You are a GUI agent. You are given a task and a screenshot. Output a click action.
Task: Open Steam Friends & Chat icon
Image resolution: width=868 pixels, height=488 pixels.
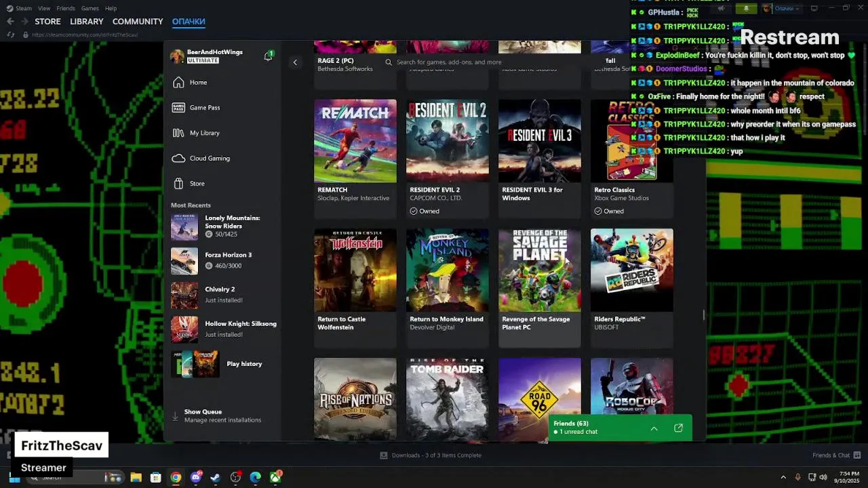(x=857, y=455)
